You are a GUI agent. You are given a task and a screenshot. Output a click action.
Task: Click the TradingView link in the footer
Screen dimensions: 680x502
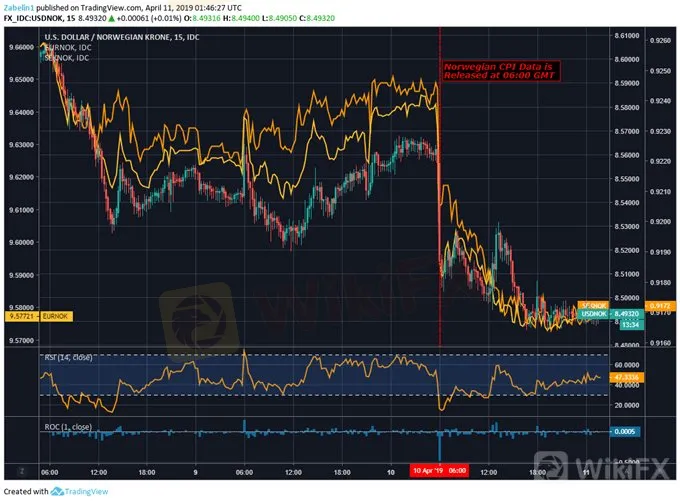pos(86,491)
